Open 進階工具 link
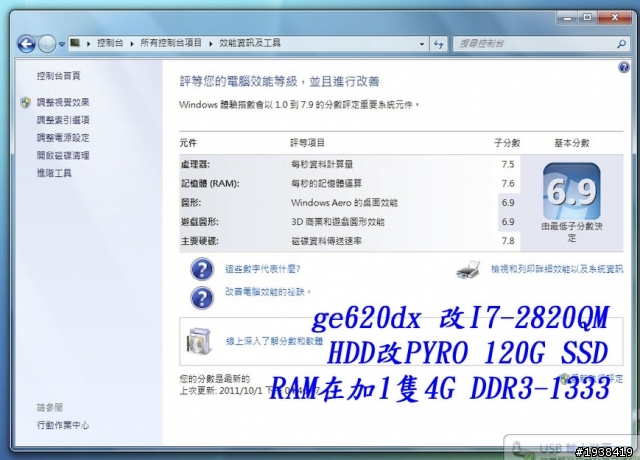This screenshot has height=460, width=640. pos(54,173)
